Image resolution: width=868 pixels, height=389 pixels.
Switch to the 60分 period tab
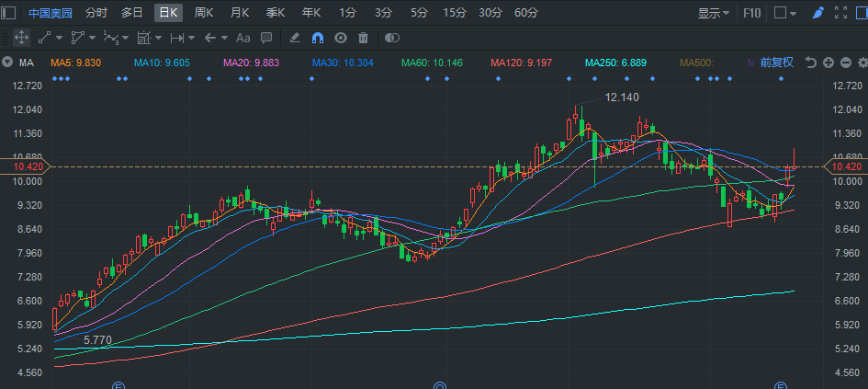tap(526, 13)
